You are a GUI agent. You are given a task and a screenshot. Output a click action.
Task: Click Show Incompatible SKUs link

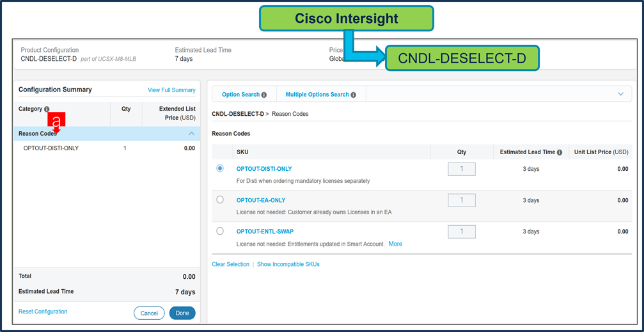tap(288, 264)
